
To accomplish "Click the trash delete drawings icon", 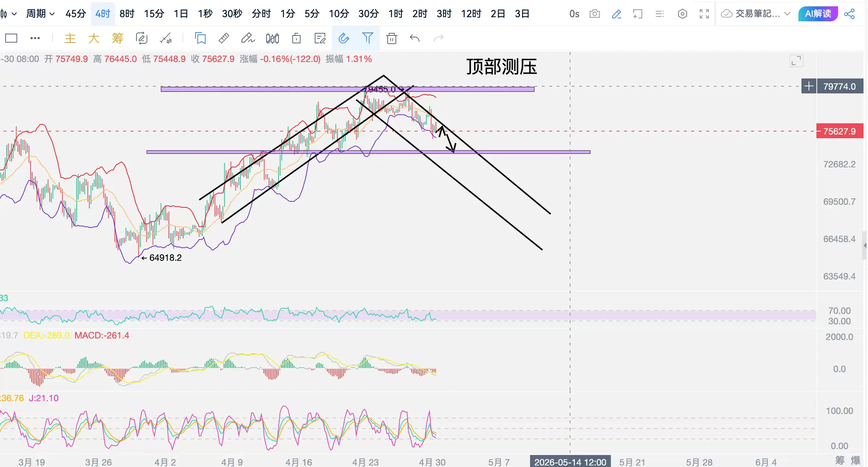I will pos(391,38).
